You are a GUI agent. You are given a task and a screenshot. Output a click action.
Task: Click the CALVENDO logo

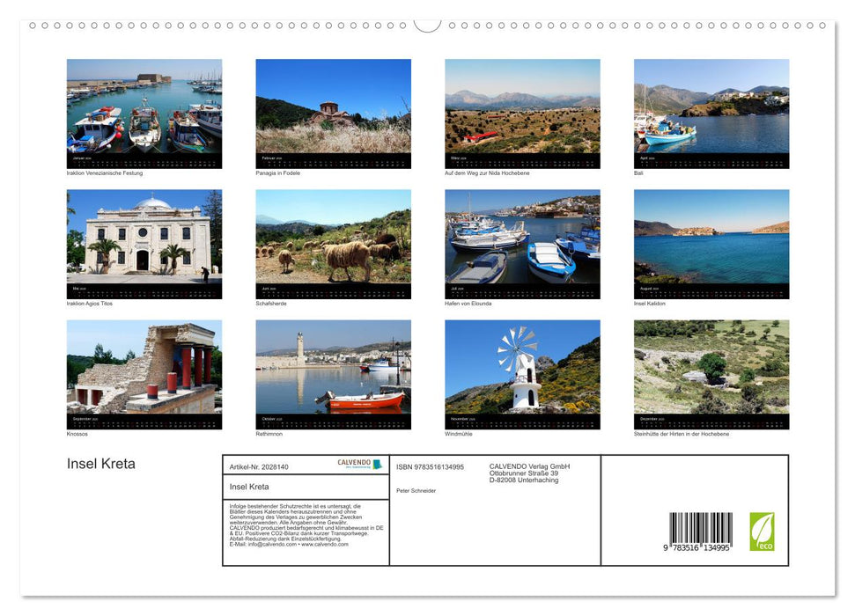353,464
